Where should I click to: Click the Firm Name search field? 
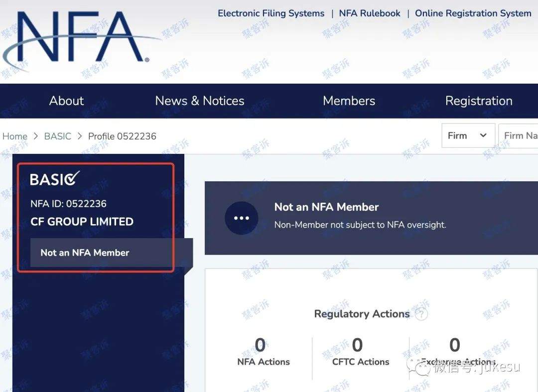(x=518, y=135)
